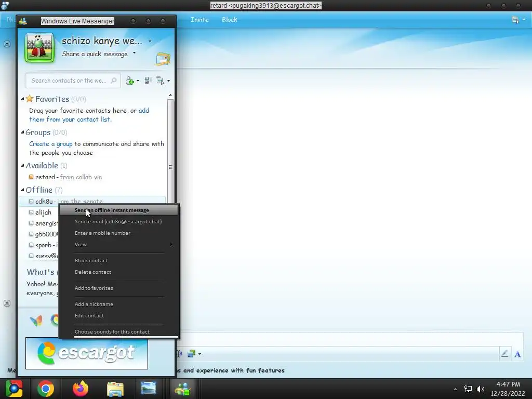Click the lower collapse arrow on the conversation's left edge
The image size is (532, 399).
(7, 303)
